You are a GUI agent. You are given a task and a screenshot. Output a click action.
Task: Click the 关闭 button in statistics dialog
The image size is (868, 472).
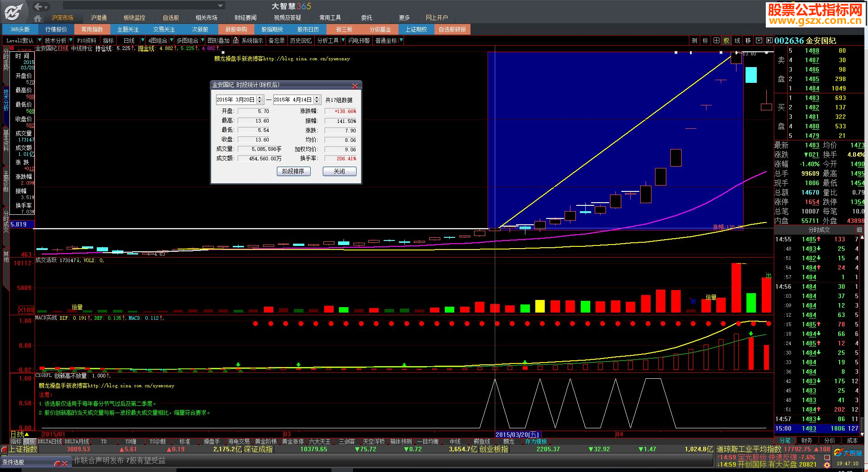click(x=339, y=171)
